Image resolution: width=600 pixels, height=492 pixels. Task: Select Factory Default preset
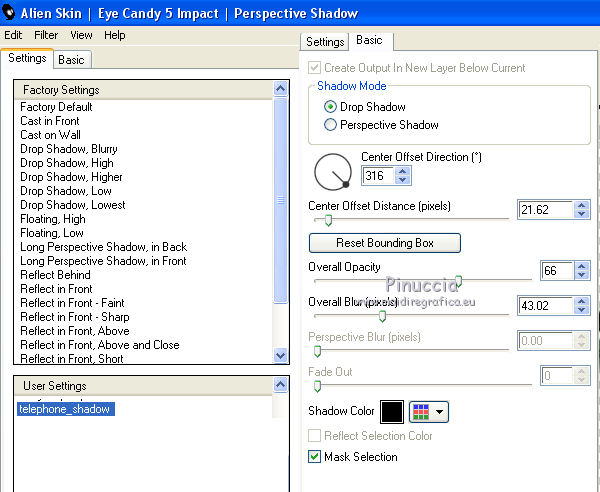point(56,107)
